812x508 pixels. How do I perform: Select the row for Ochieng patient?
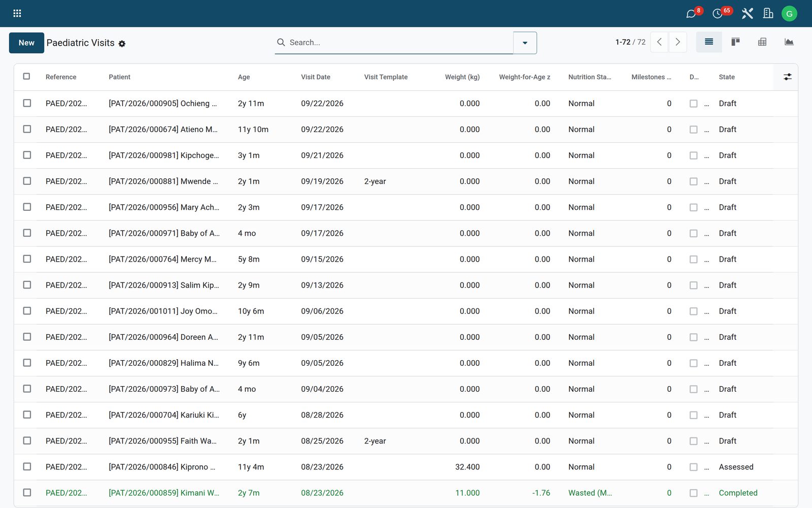(27, 103)
